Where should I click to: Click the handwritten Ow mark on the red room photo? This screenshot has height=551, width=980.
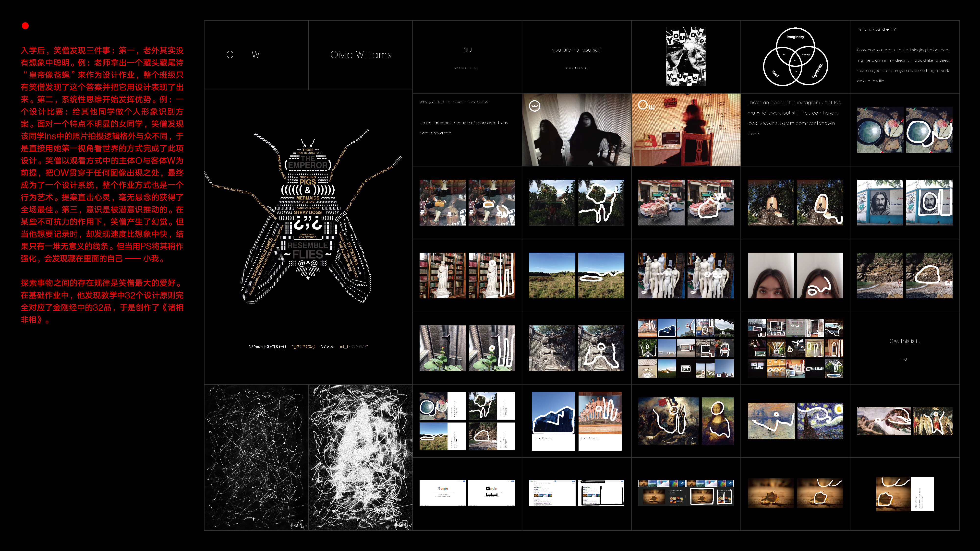[646, 105]
